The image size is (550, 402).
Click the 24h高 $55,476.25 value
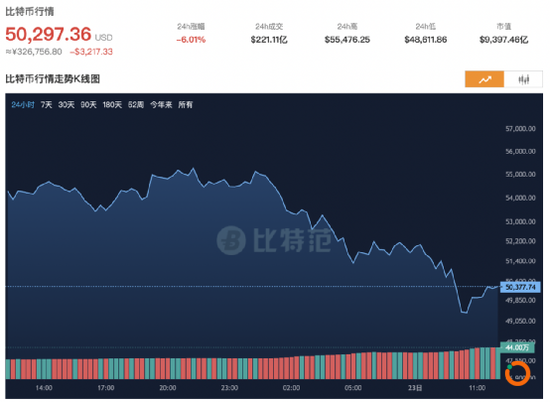[x=347, y=40]
